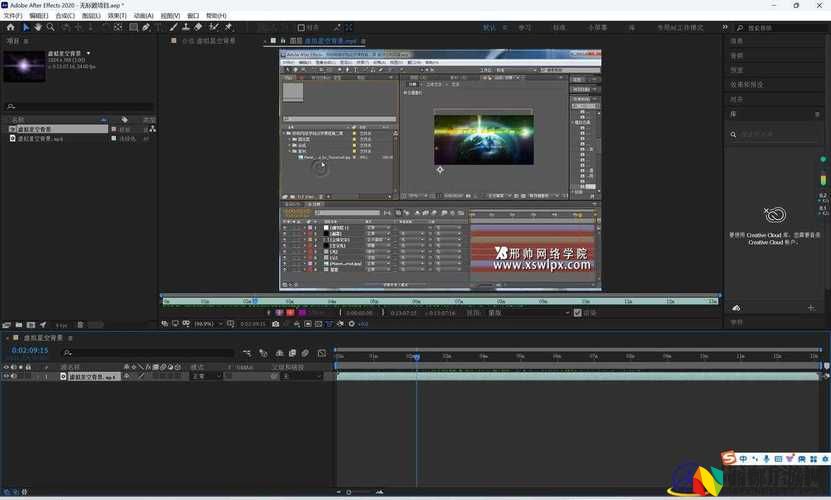831x500 pixels.
Task: Click the composition mini-flowchart icon in timeline
Action: [247, 353]
